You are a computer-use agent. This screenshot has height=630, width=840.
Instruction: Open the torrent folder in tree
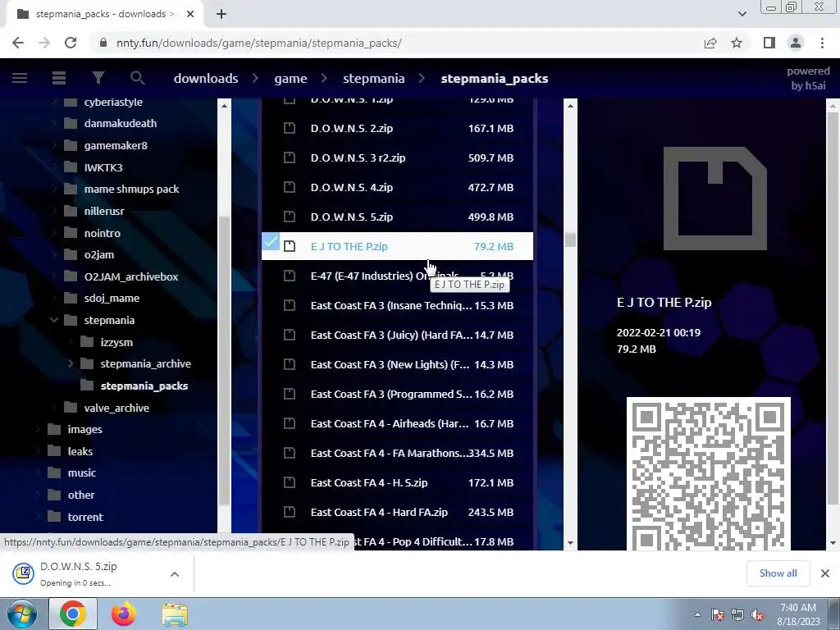point(85,517)
